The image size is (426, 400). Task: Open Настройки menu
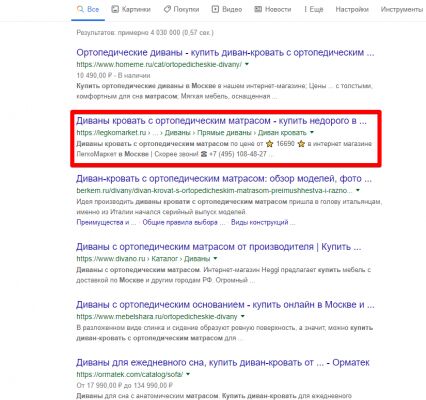[x=352, y=9]
